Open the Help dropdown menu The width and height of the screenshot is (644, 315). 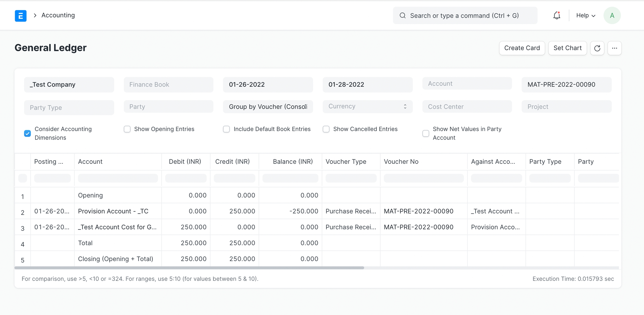[x=586, y=16]
